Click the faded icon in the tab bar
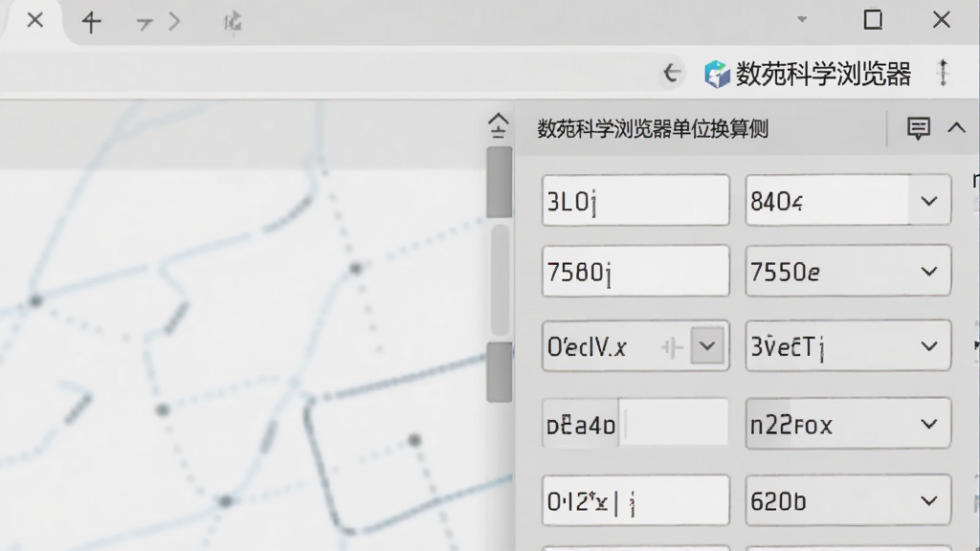 pyautogui.click(x=233, y=23)
